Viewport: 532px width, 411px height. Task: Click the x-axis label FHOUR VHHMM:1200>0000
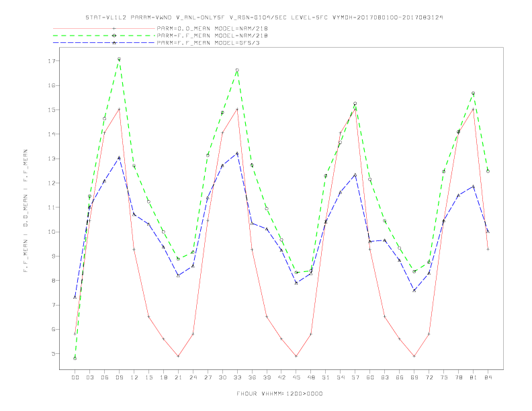pyautogui.click(x=279, y=394)
